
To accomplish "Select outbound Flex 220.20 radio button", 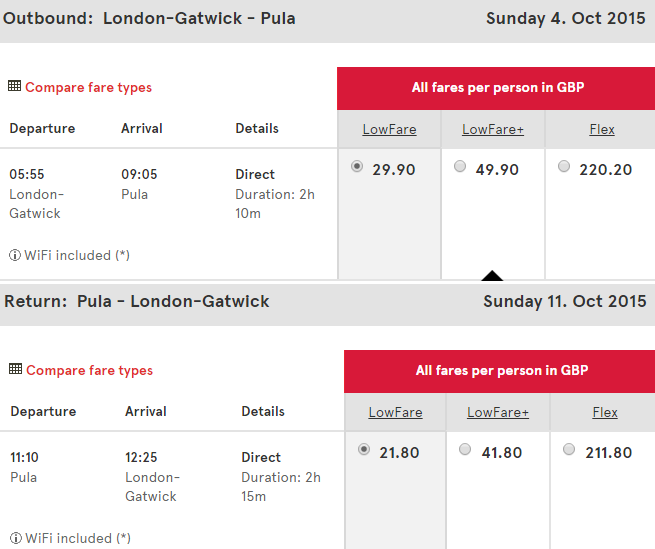I will [564, 166].
